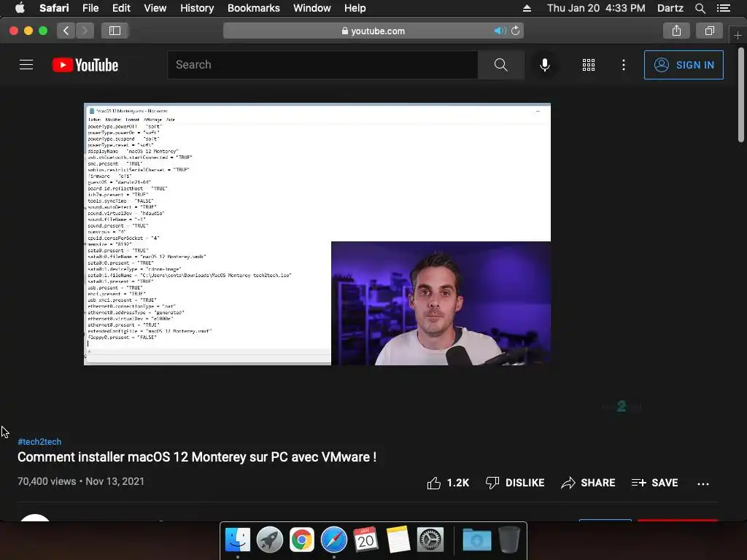747x560 pixels.
Task: Open the Safari menu
Action: [x=54, y=8]
